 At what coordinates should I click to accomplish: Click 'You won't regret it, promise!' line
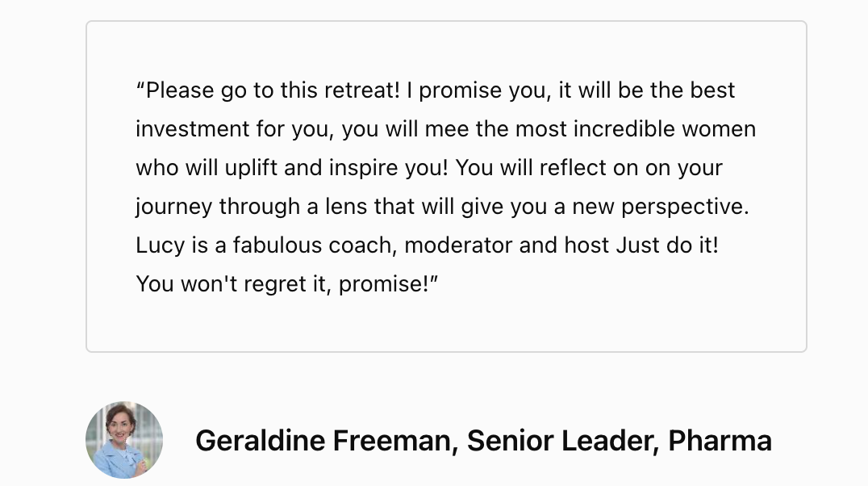(x=282, y=284)
